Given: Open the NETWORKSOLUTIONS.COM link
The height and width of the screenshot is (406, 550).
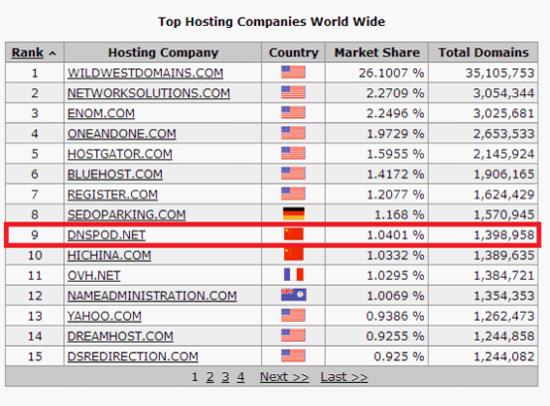Looking at the screenshot, I should pyautogui.click(x=149, y=93).
